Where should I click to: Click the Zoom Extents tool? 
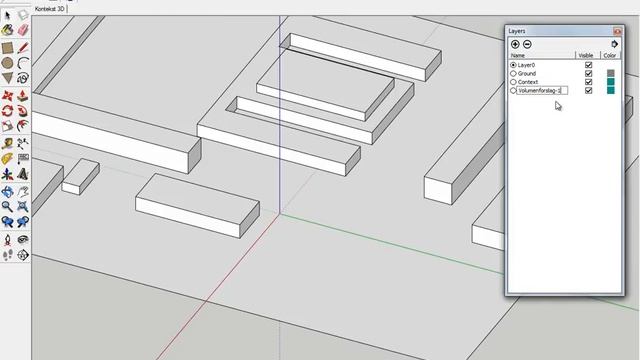pyautogui.click(x=23, y=206)
